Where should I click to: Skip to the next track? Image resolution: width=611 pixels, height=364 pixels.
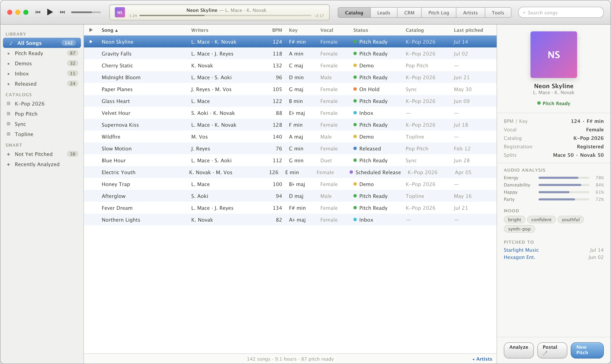pyautogui.click(x=62, y=12)
